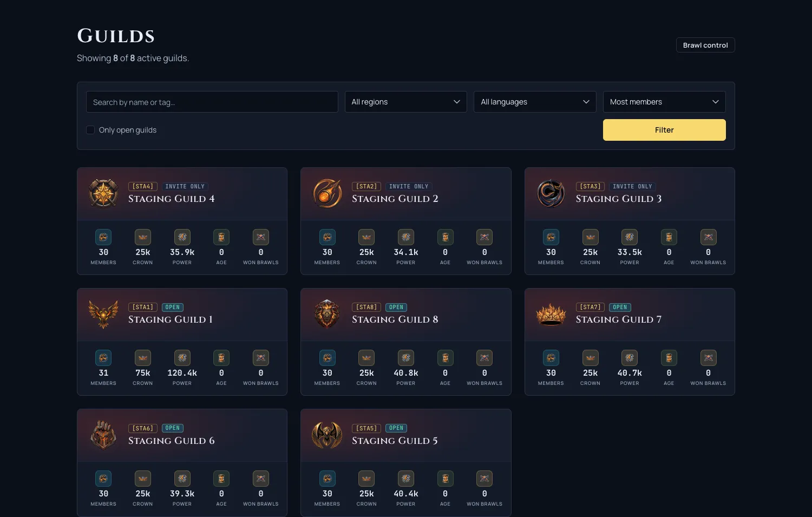Open the Staging Guild 6 title

(x=172, y=441)
